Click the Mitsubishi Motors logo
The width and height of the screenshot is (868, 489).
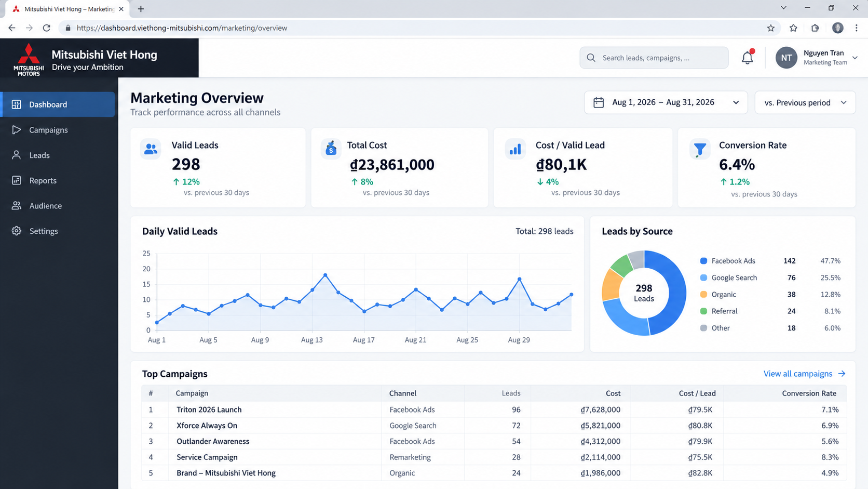click(29, 60)
